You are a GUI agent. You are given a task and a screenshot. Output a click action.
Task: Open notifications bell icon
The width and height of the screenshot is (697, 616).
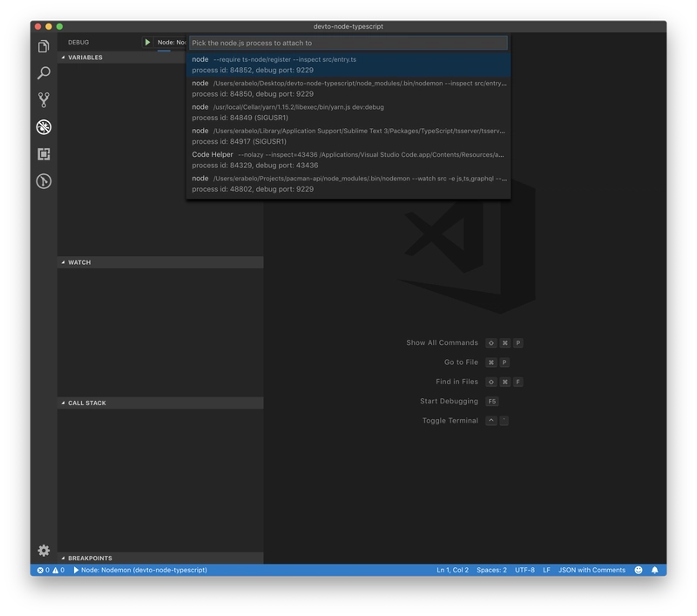655,570
